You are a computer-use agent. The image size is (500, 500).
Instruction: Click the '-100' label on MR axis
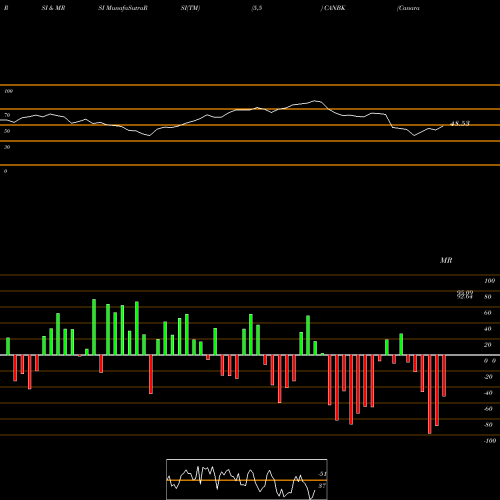[489, 441]
